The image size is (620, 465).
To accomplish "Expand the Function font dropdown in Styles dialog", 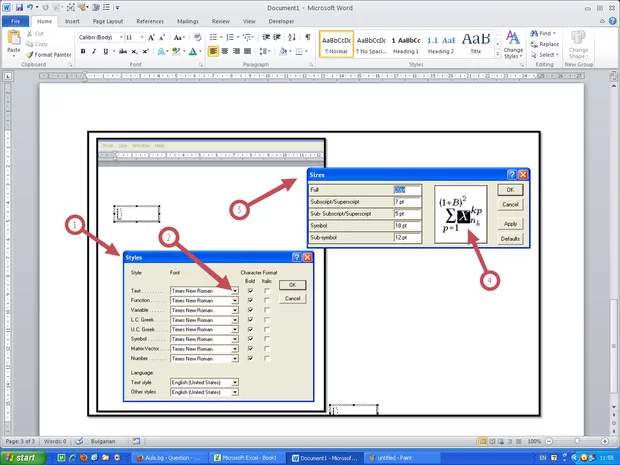I will tap(235, 301).
